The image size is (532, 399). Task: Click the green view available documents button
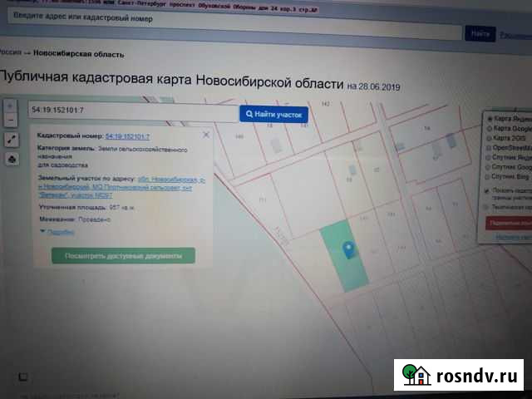[123, 255]
